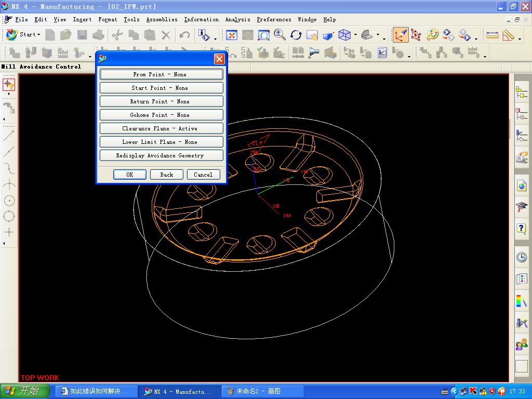The height and width of the screenshot is (399, 532).
Task: Click the Undo arrow icon
Action: 184,35
